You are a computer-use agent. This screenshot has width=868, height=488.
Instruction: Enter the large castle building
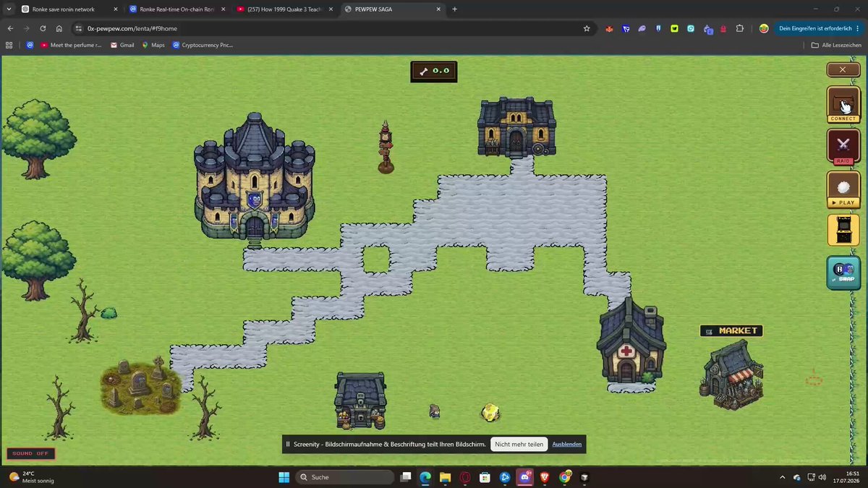(255, 179)
